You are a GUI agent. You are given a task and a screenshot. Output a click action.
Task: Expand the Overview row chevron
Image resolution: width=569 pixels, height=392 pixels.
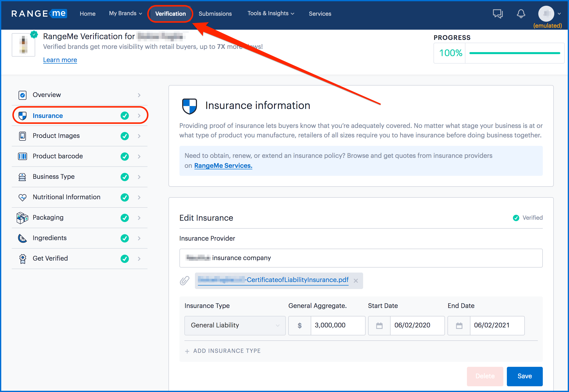point(139,95)
